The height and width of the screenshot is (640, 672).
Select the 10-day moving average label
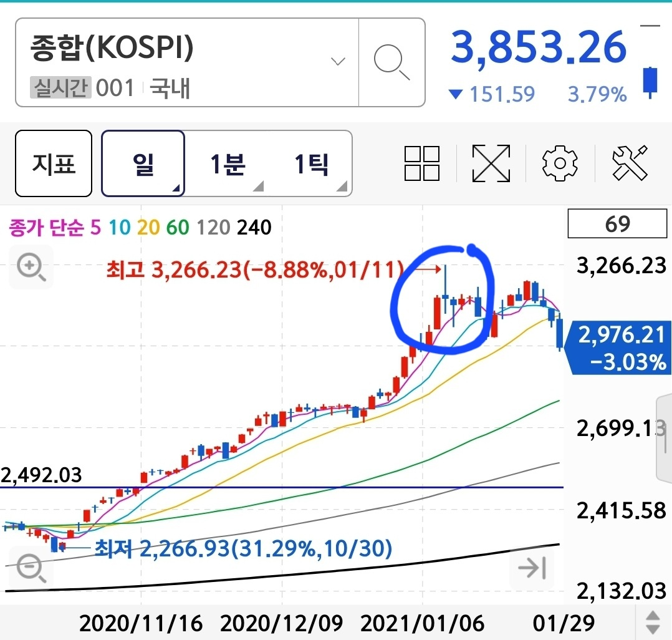[x=119, y=227]
